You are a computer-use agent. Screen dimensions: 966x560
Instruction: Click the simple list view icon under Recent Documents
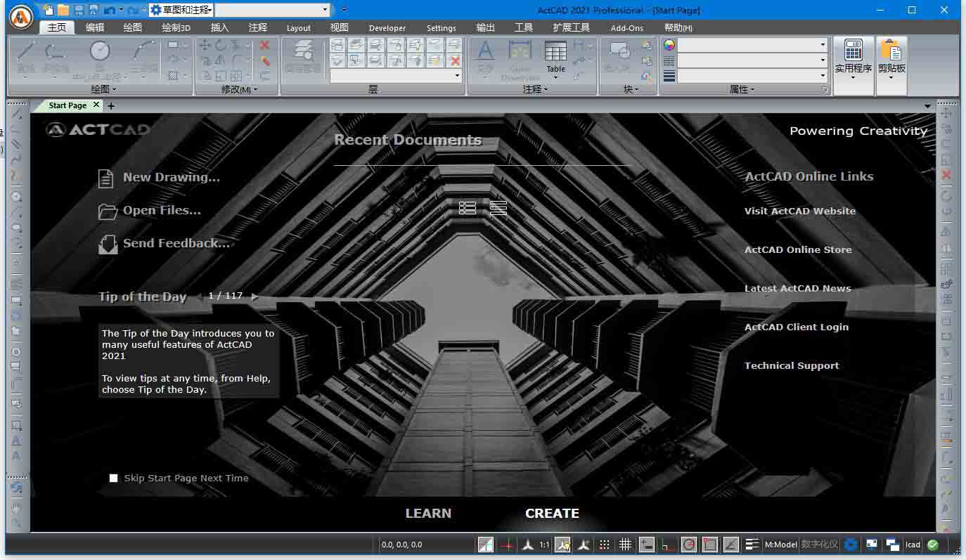(498, 208)
